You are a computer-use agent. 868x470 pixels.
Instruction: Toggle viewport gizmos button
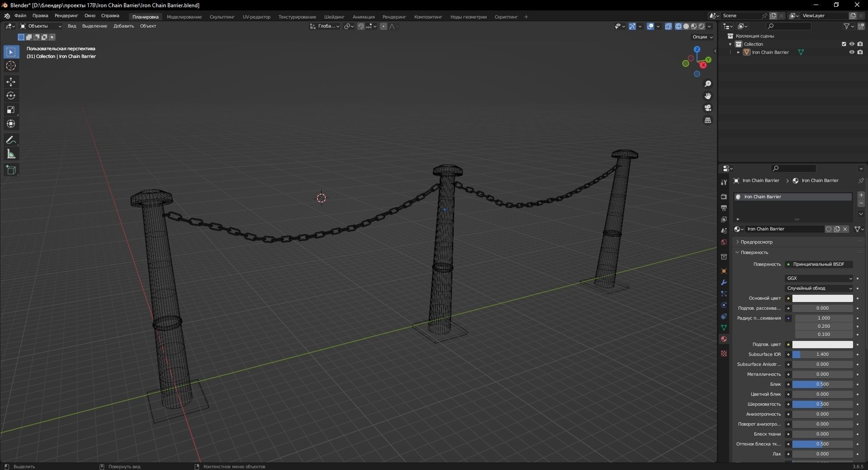632,26
